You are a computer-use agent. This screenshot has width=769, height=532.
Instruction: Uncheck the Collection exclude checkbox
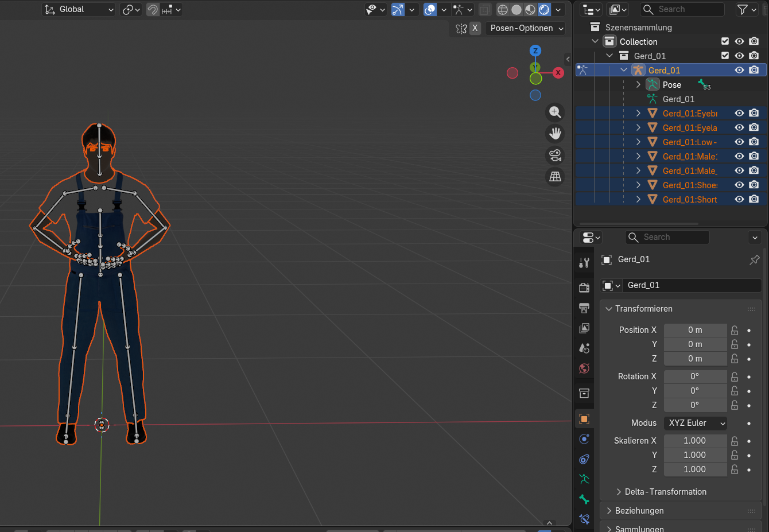(725, 41)
